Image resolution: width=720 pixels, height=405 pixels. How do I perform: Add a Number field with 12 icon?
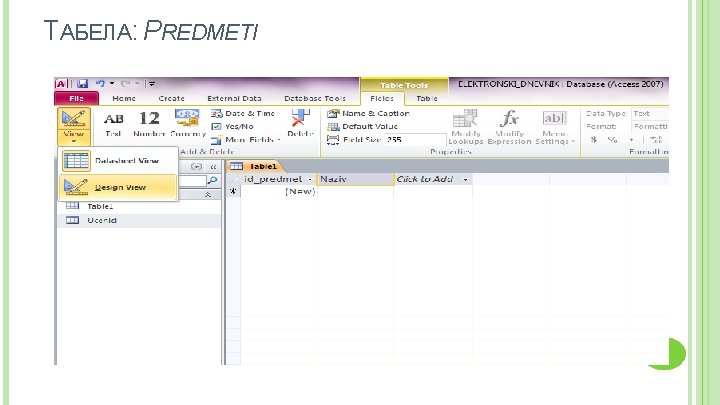click(x=149, y=124)
